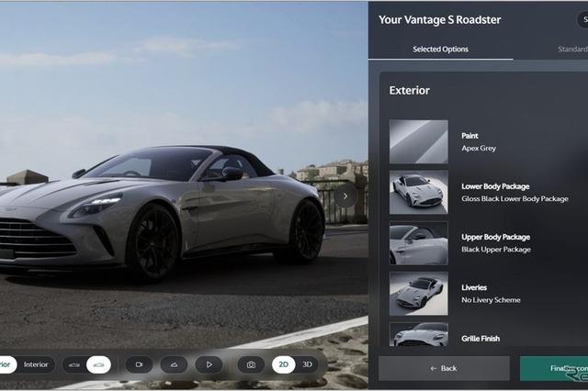Select the roof-down car icon

tap(74, 364)
